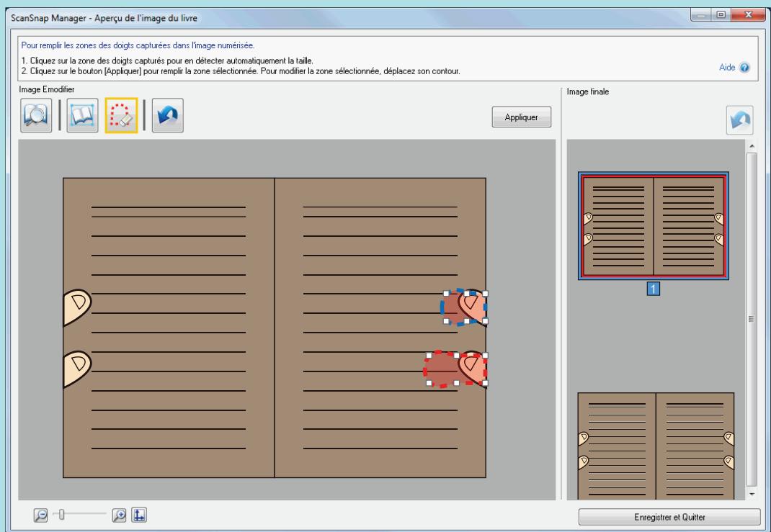This screenshot has width=771, height=532.
Task: Click the Appliquer button
Action: point(521,117)
